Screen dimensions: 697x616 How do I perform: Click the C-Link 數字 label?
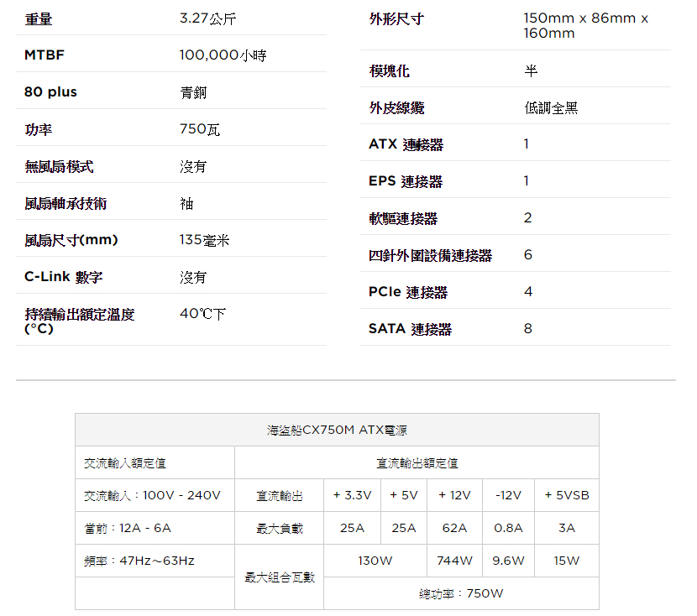pos(64,277)
